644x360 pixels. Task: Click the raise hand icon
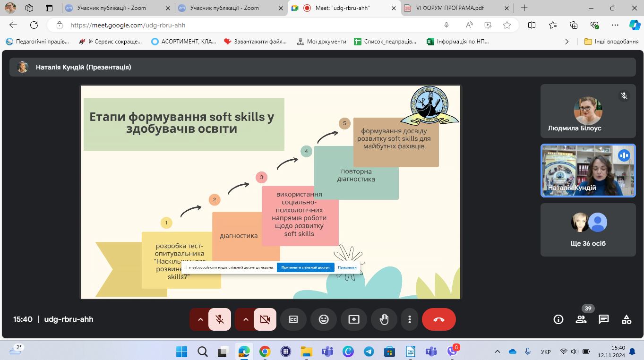click(384, 319)
